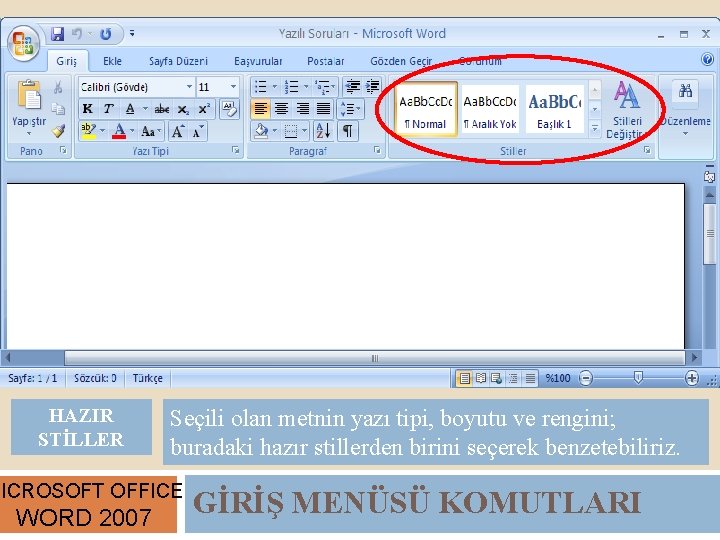Save the document with the floppy icon
The image size is (720, 540).
[x=57, y=34]
